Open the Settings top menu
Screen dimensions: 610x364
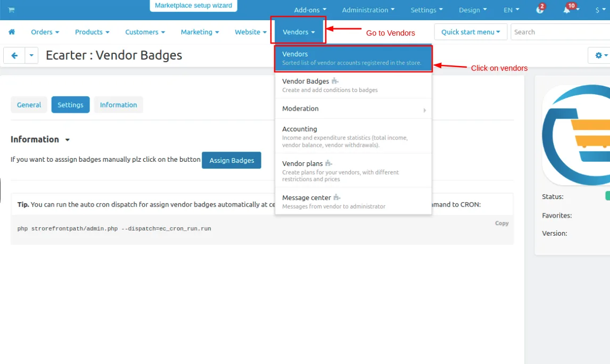(x=426, y=10)
